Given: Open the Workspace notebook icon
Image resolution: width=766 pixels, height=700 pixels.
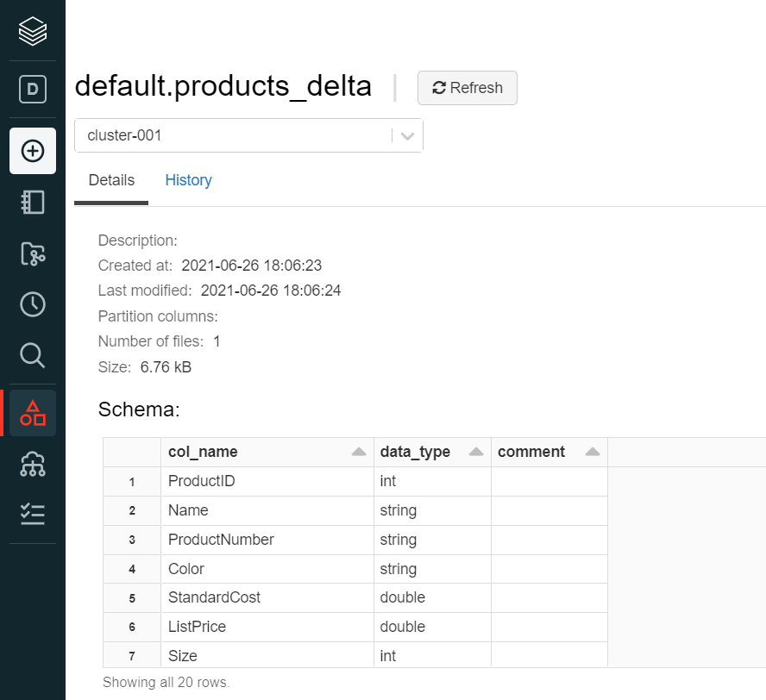Looking at the screenshot, I should click(x=33, y=202).
